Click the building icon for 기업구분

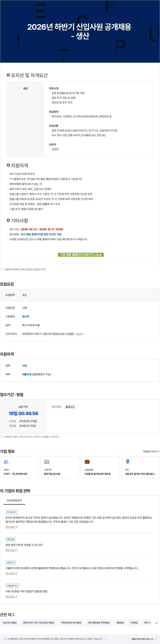pyautogui.click(x=47, y=462)
